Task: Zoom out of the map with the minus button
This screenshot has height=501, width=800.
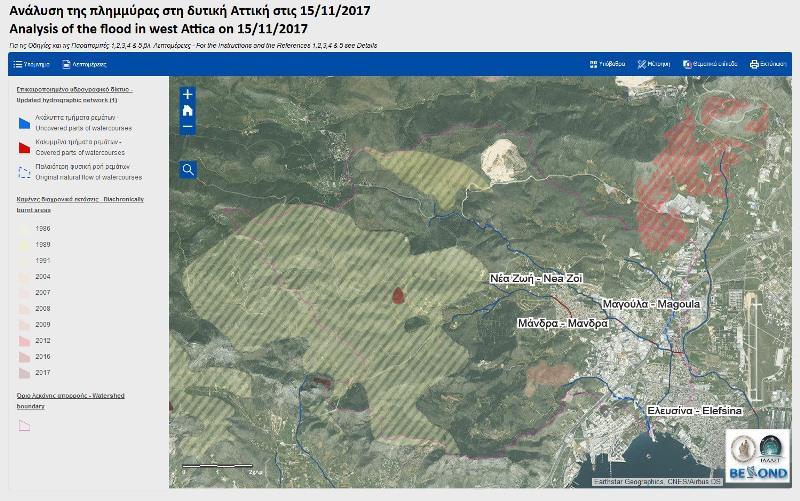Action: 188,127
